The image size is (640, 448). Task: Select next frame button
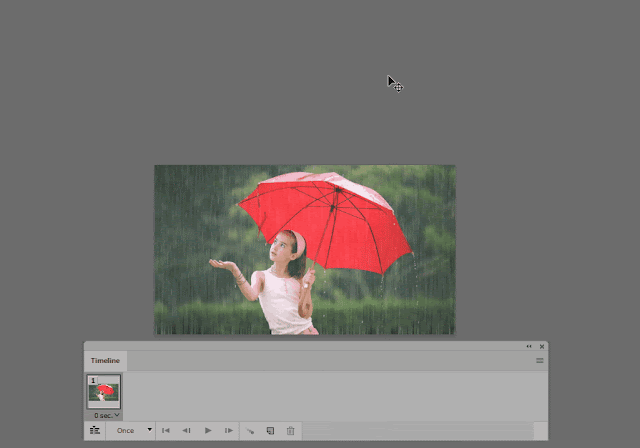(229, 430)
